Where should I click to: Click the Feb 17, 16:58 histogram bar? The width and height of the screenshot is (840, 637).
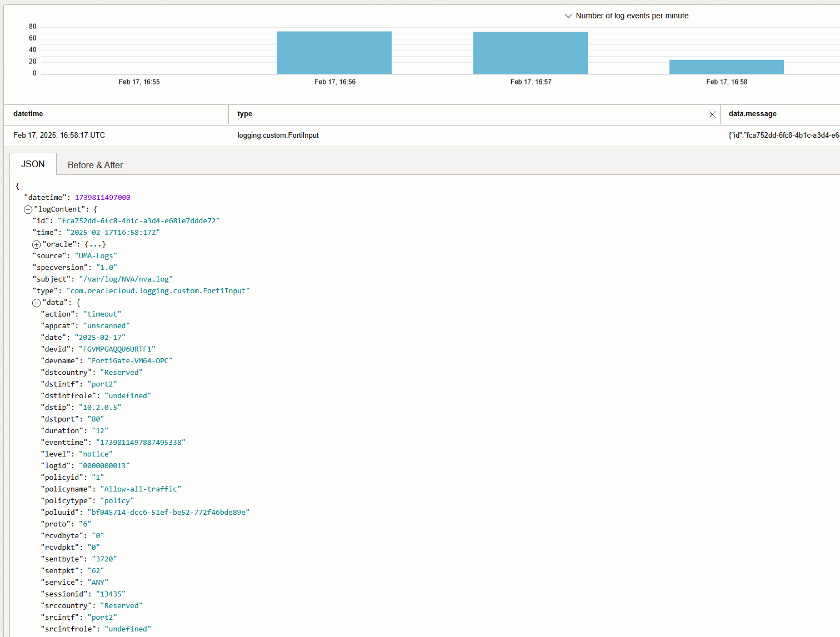[726, 67]
